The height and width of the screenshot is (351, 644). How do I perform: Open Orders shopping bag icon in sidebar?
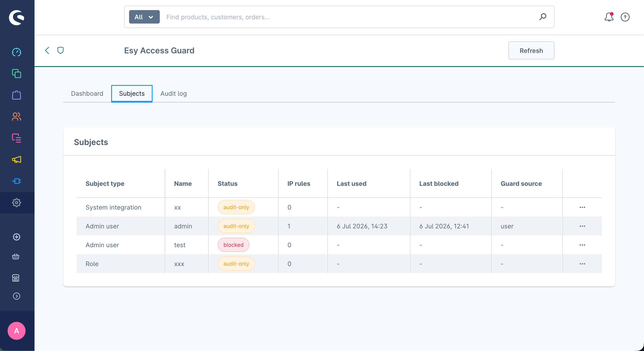click(17, 95)
